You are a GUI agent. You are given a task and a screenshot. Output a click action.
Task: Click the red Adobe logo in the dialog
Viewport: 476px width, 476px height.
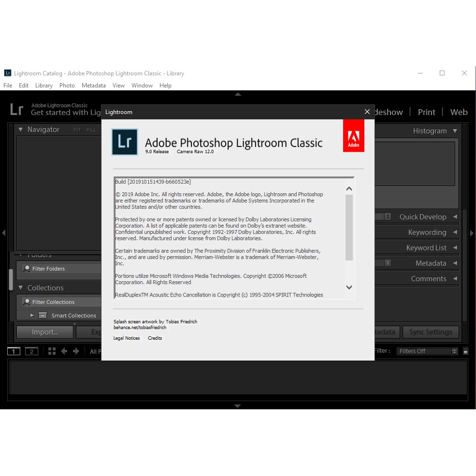(x=354, y=136)
